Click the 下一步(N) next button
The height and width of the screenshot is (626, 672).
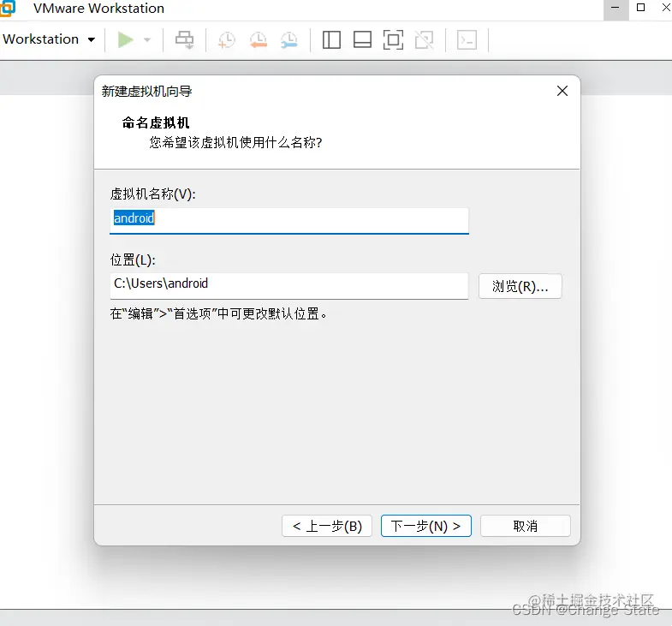point(426,526)
